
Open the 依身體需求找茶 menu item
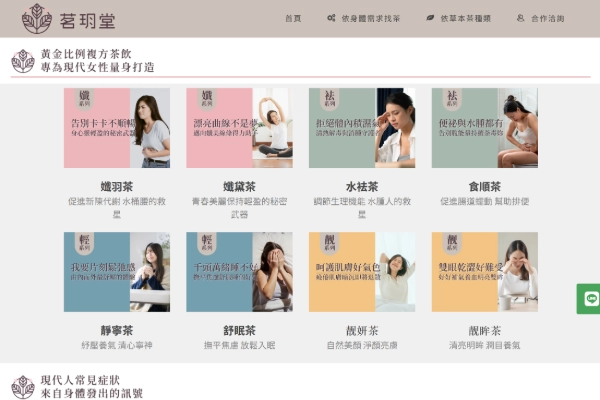point(370,18)
